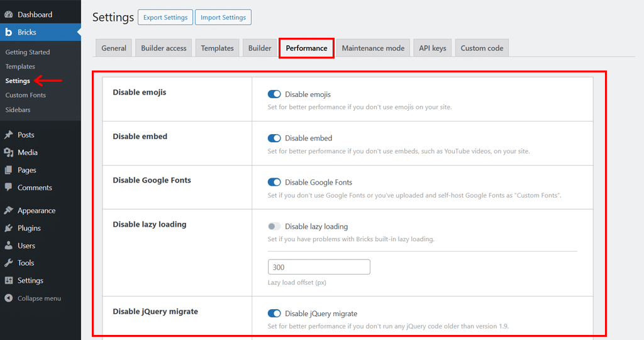Go to Posts in admin menu
The width and height of the screenshot is (644, 340).
[x=40, y=135]
